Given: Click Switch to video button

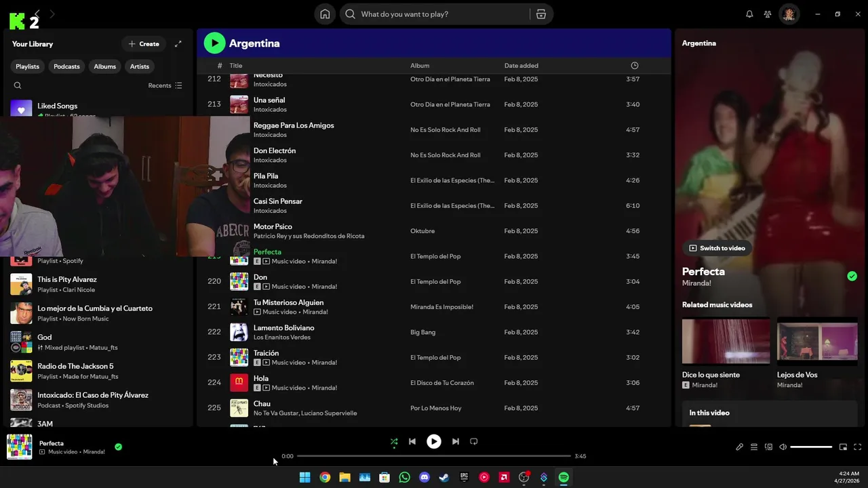Looking at the screenshot, I should click(717, 248).
